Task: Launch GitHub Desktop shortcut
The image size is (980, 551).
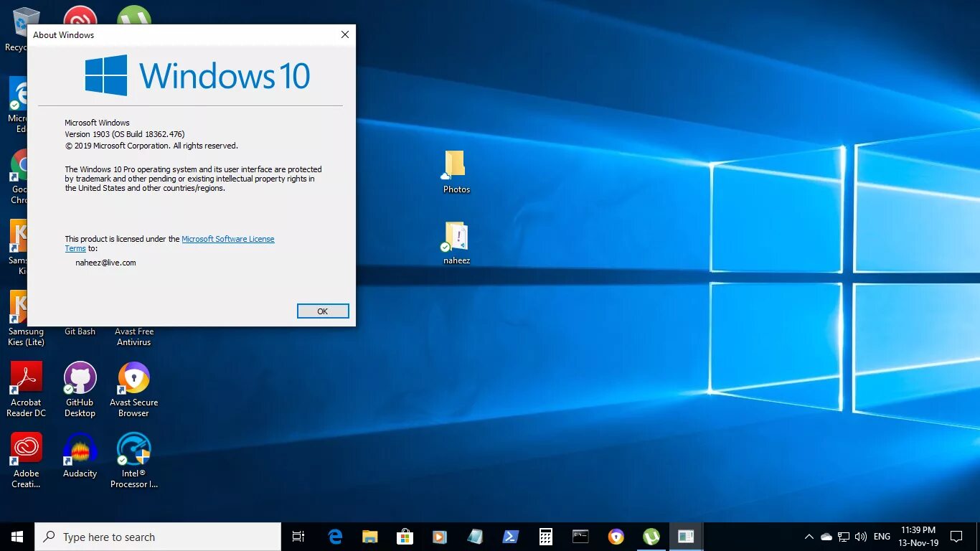Action: (80, 390)
